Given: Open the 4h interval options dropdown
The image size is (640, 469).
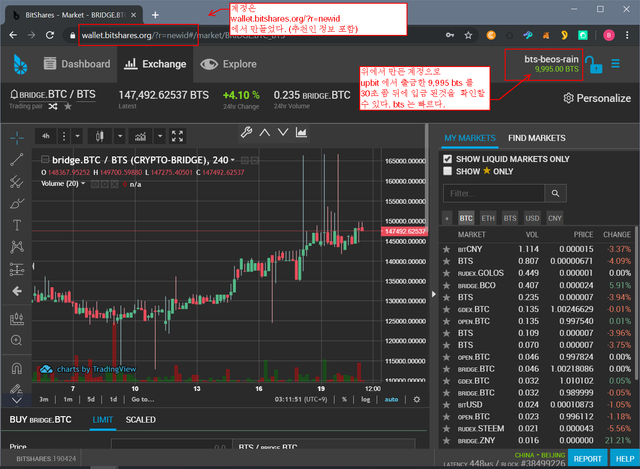Looking at the screenshot, I should tap(77, 136).
